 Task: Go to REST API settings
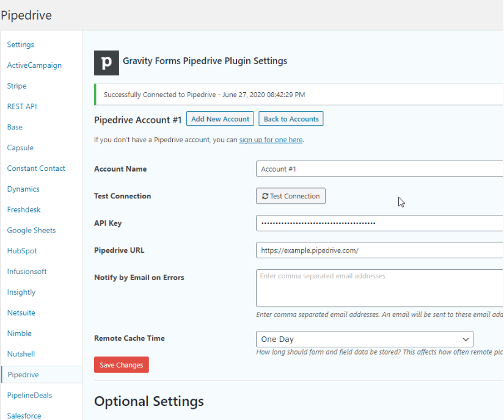pyautogui.click(x=22, y=106)
